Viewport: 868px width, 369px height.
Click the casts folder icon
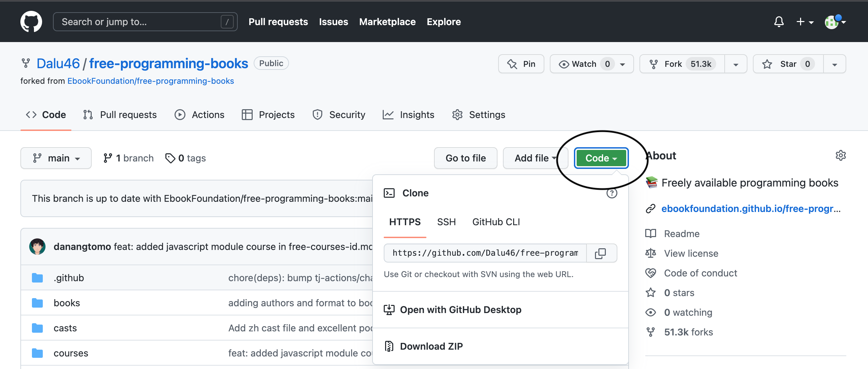(37, 328)
